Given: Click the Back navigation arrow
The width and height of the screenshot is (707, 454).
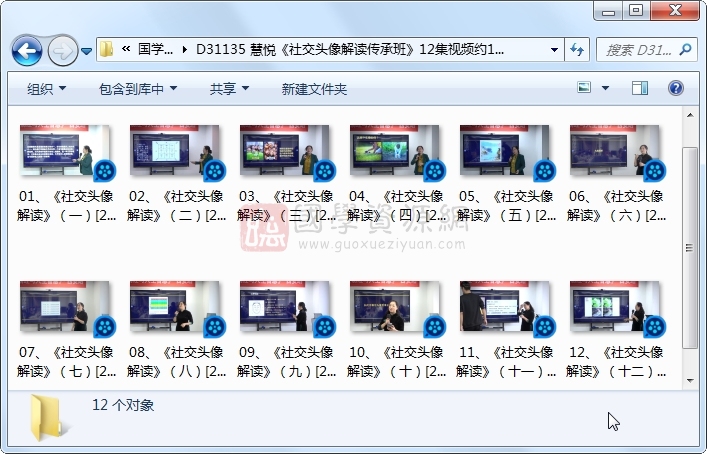Looking at the screenshot, I should 27,50.
